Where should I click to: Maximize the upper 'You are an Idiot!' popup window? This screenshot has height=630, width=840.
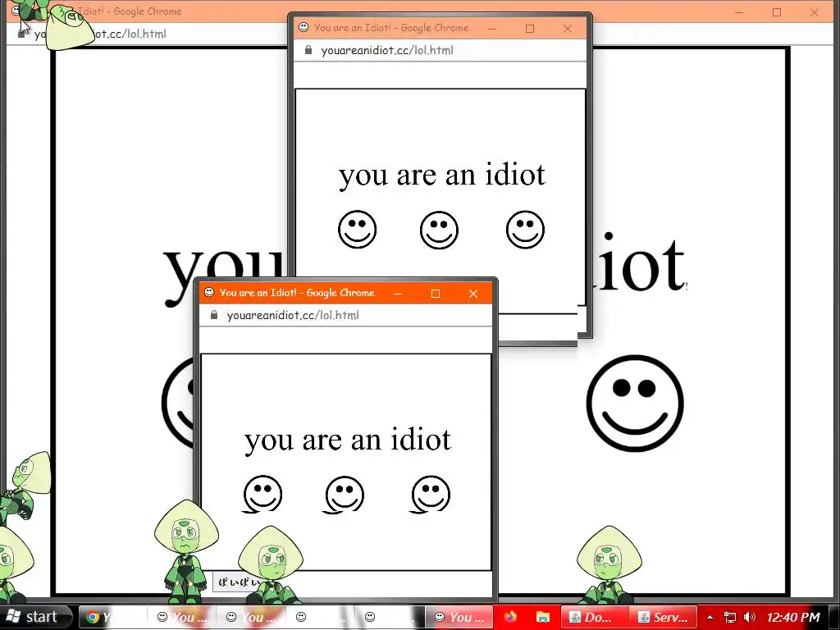click(530, 29)
